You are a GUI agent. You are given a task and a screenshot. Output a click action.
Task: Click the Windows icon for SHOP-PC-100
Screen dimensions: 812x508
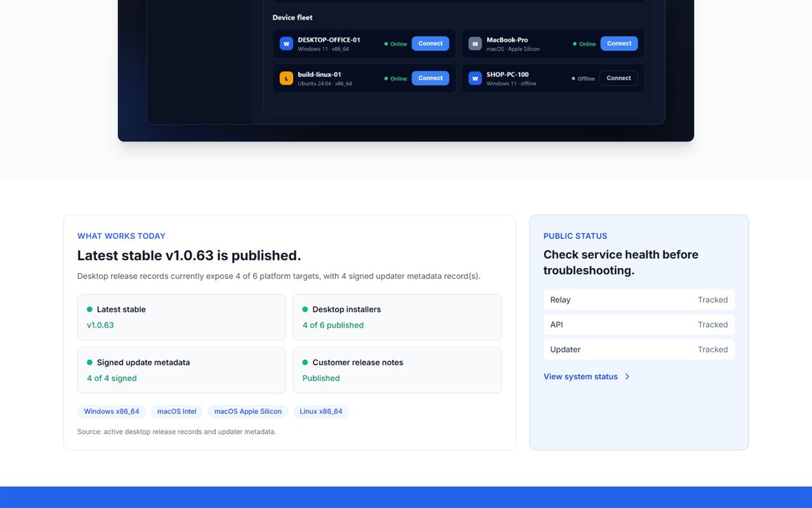coord(475,78)
